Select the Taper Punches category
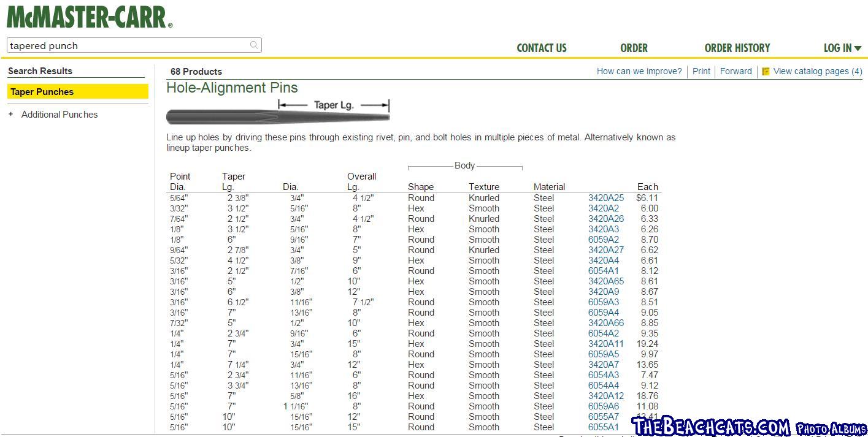The width and height of the screenshot is (868, 437). [78, 92]
